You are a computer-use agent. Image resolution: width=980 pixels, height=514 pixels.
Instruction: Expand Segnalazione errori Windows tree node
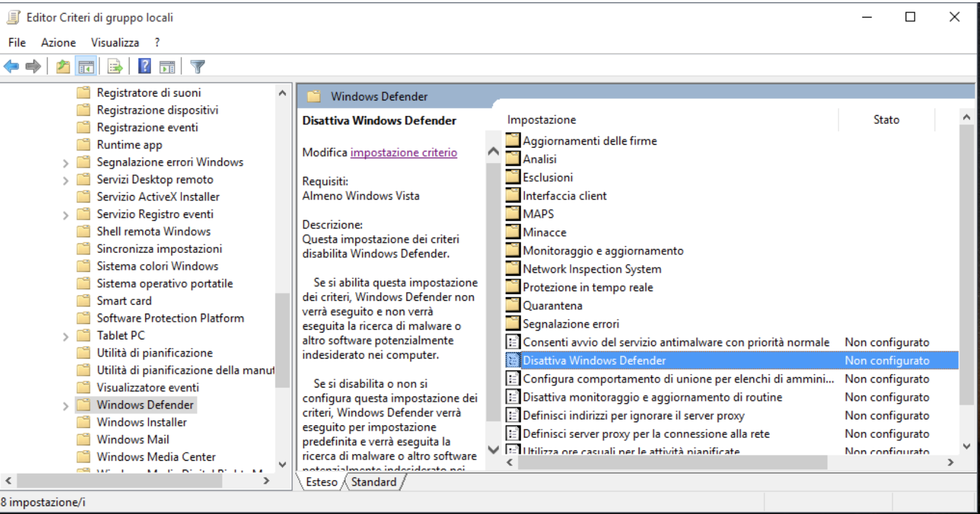(x=65, y=163)
